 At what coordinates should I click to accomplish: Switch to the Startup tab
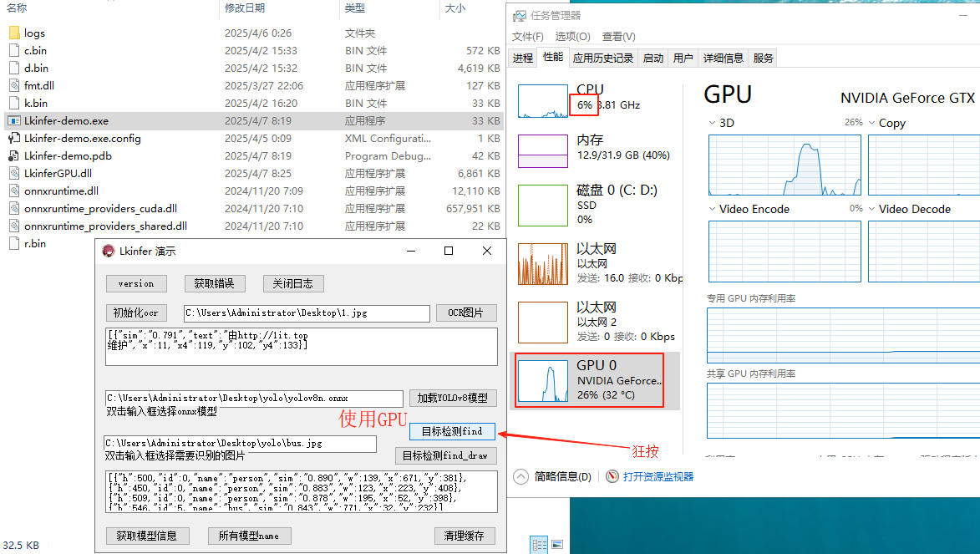click(653, 58)
